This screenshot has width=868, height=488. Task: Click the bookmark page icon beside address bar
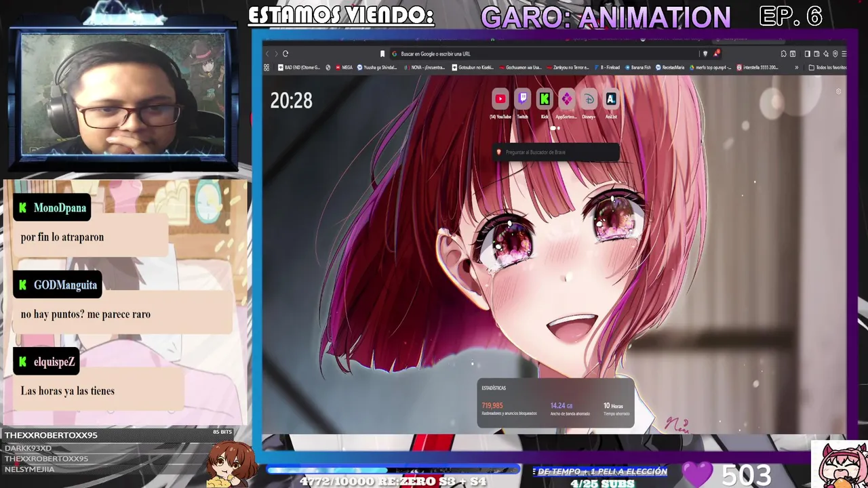[x=382, y=54]
